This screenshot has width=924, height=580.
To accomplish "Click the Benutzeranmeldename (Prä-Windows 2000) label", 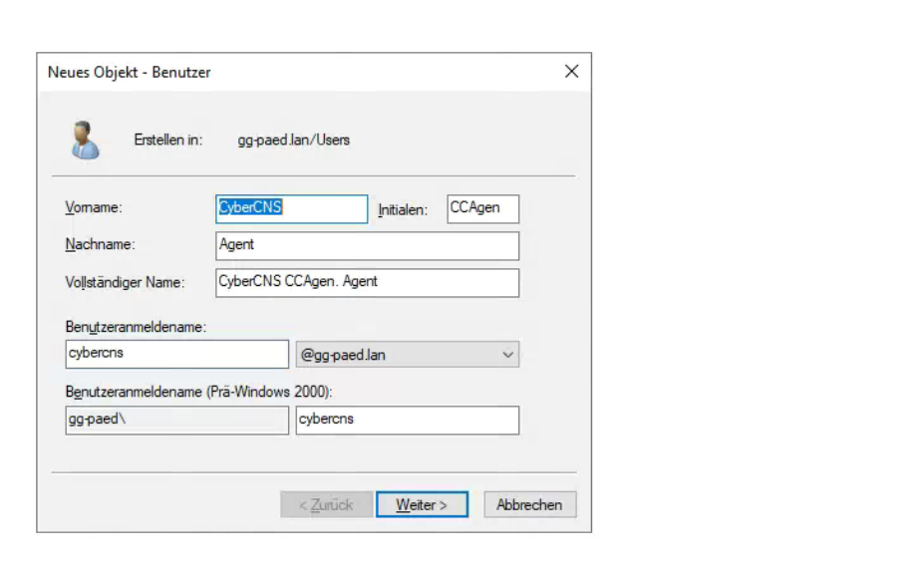I will point(198,392).
